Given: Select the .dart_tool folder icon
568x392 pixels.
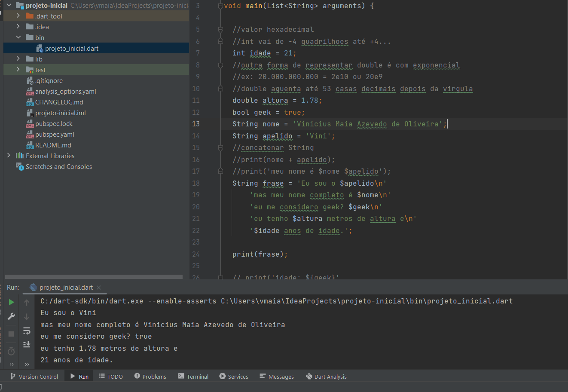Looking at the screenshot, I should 30,16.
